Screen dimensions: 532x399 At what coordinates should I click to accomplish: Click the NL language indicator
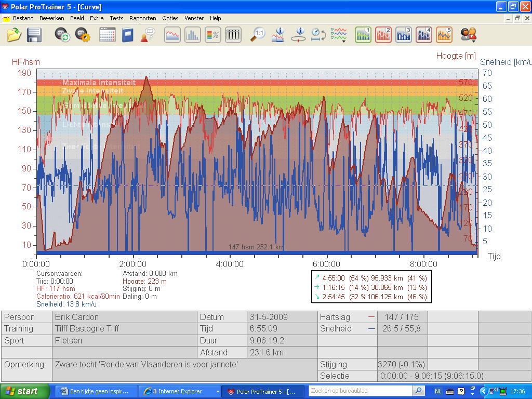(x=438, y=392)
